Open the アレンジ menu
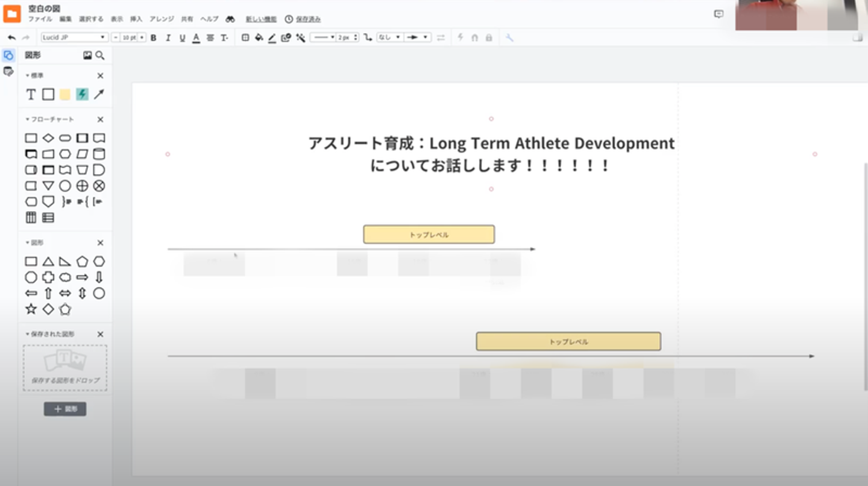 pyautogui.click(x=162, y=19)
